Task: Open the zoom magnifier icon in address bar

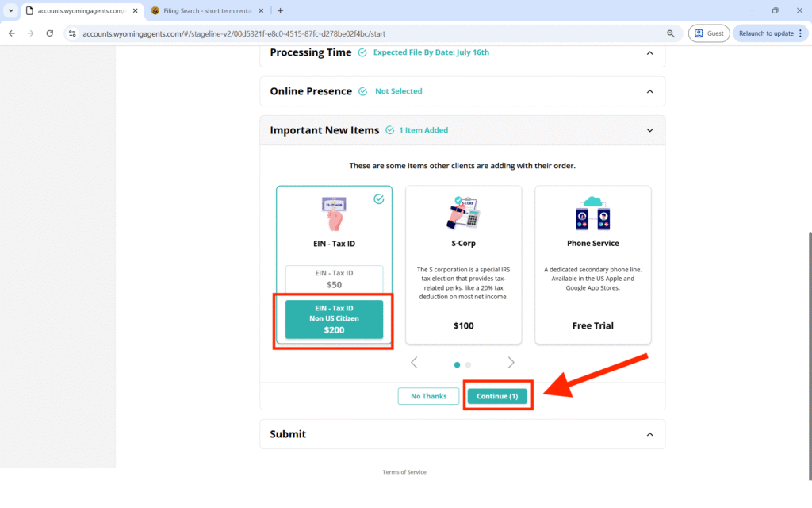Action: pyautogui.click(x=671, y=33)
